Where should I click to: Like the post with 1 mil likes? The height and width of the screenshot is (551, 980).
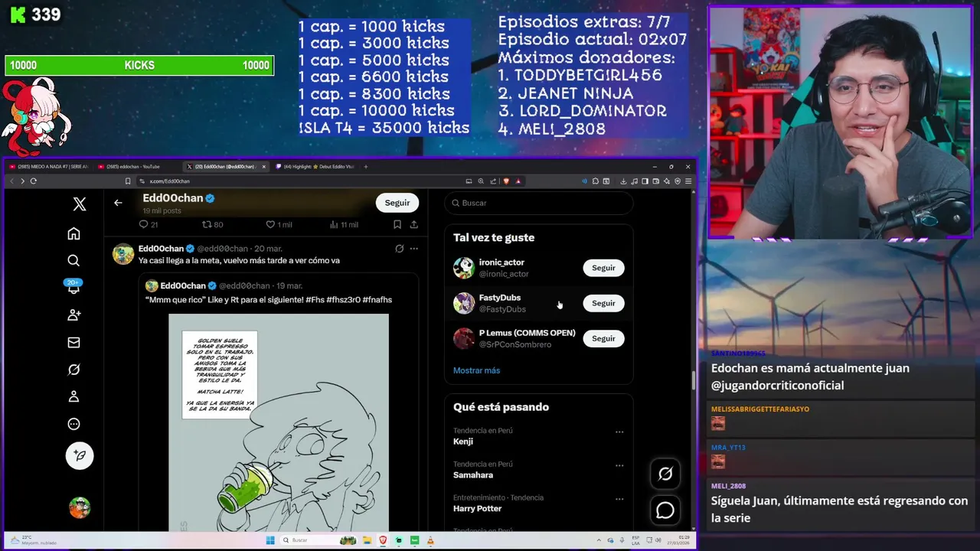(x=279, y=224)
